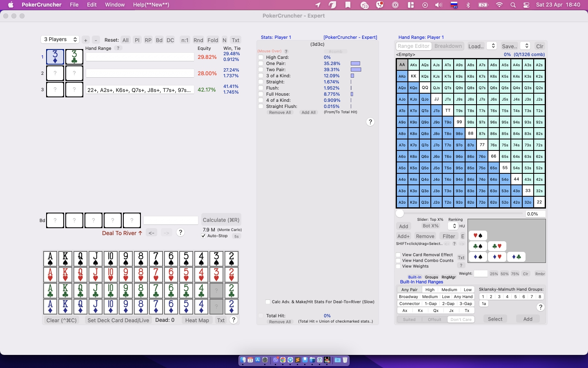
Task: Select the heart-spade suit combo icon
Action: tap(478, 236)
